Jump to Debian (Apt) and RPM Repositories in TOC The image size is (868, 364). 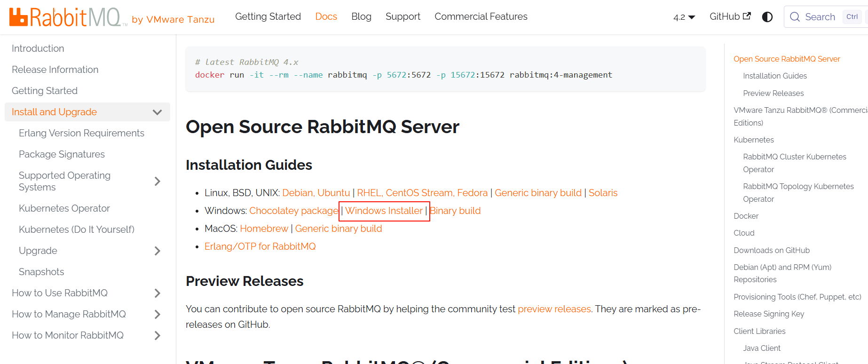[x=782, y=273]
